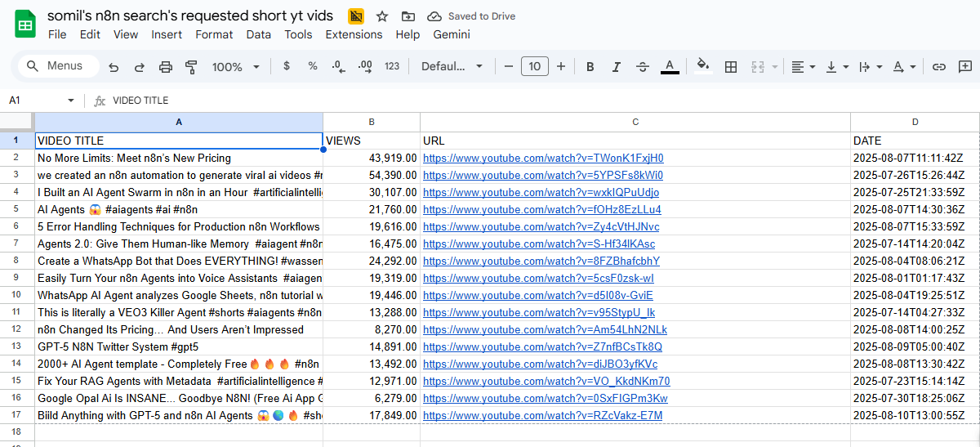Viewport: 980px width, 447px height.
Task: Open the TWonK1FxjH0 YouTube link
Action: (x=543, y=159)
